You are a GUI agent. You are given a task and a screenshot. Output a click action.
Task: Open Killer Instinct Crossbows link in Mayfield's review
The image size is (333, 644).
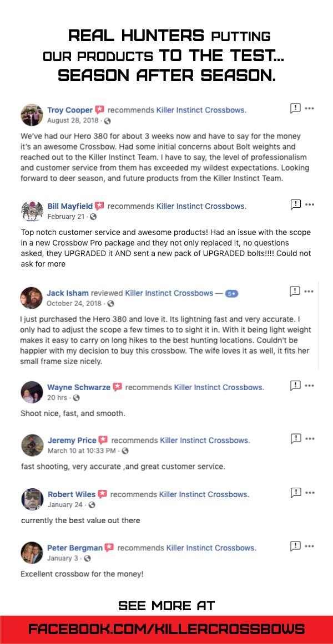201,206
